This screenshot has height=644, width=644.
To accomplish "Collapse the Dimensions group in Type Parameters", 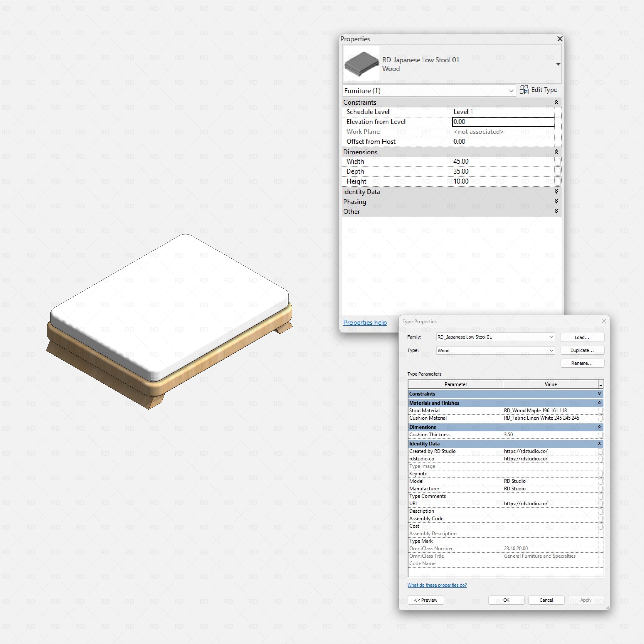I will pyautogui.click(x=599, y=427).
